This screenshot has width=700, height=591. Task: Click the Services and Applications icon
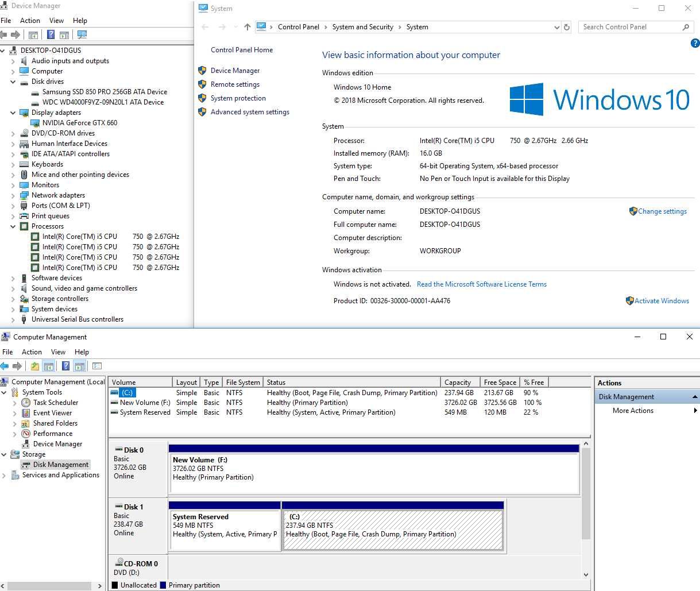(15, 475)
